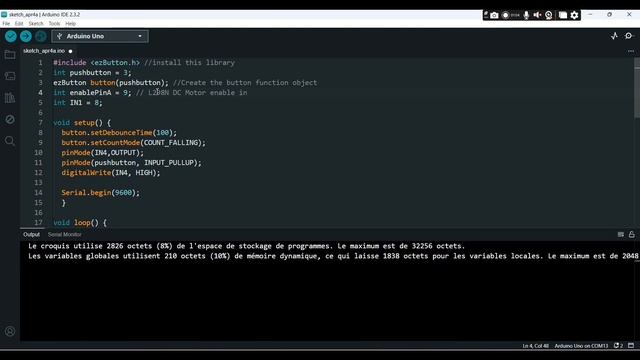The width and height of the screenshot is (640, 360).
Task: Toggle the recorder microphone icon
Action: [526, 15]
